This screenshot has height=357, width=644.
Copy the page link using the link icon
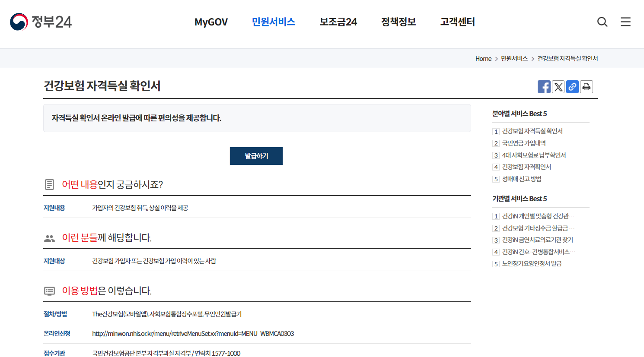click(572, 86)
